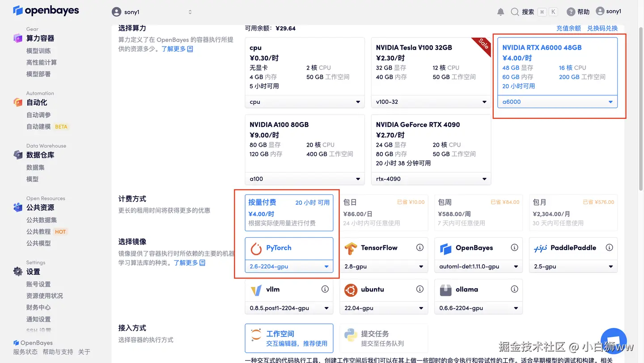Open ubuntu 22.04-gpu version dropdown
Image resolution: width=644 pixels, height=363 pixels.
pos(384,308)
